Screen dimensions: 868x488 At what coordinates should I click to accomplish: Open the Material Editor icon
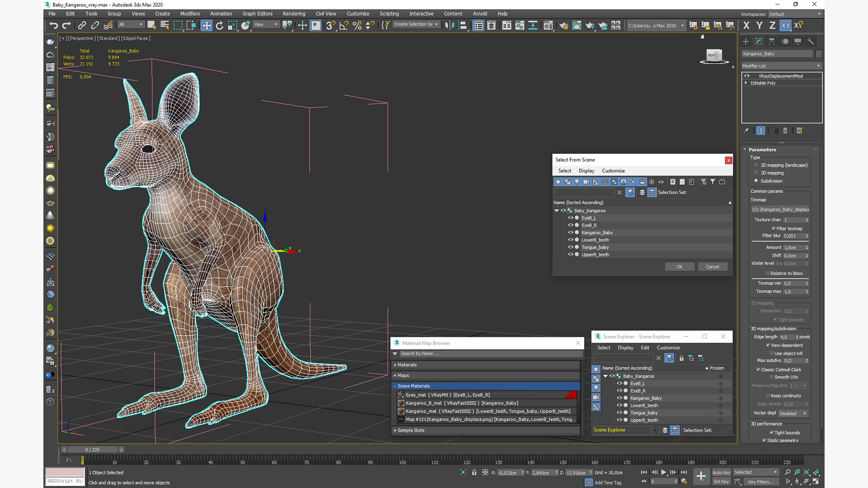(x=548, y=25)
